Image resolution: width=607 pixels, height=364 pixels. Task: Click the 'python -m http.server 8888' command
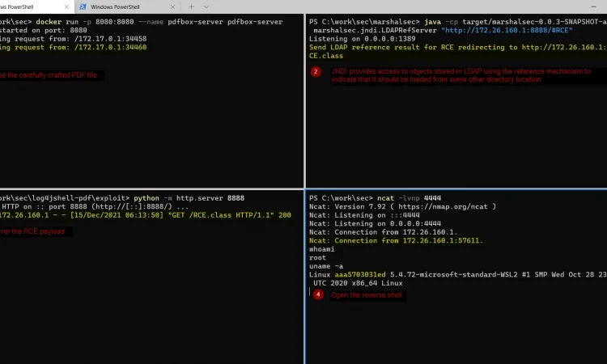189,198
